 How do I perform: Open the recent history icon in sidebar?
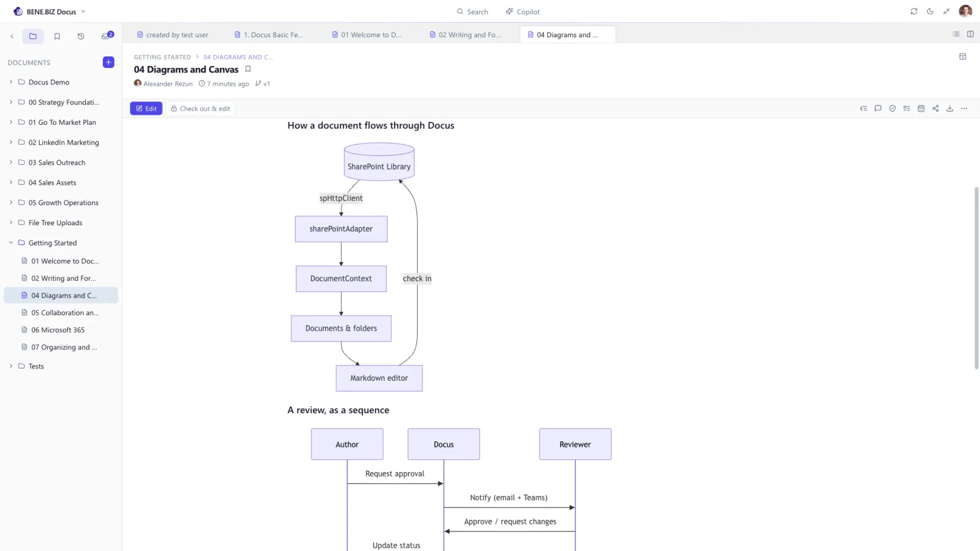click(81, 36)
